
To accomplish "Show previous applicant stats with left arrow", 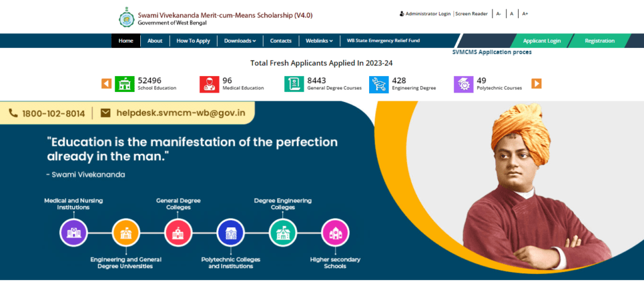I will [106, 84].
